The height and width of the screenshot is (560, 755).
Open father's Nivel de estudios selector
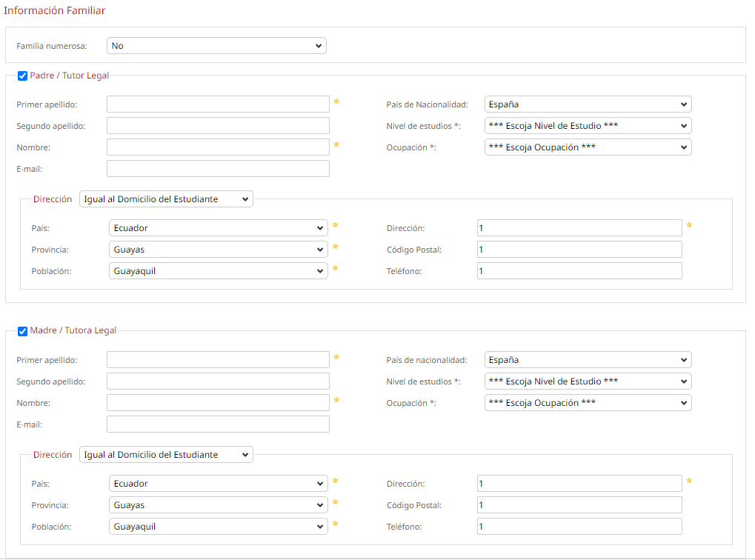588,126
